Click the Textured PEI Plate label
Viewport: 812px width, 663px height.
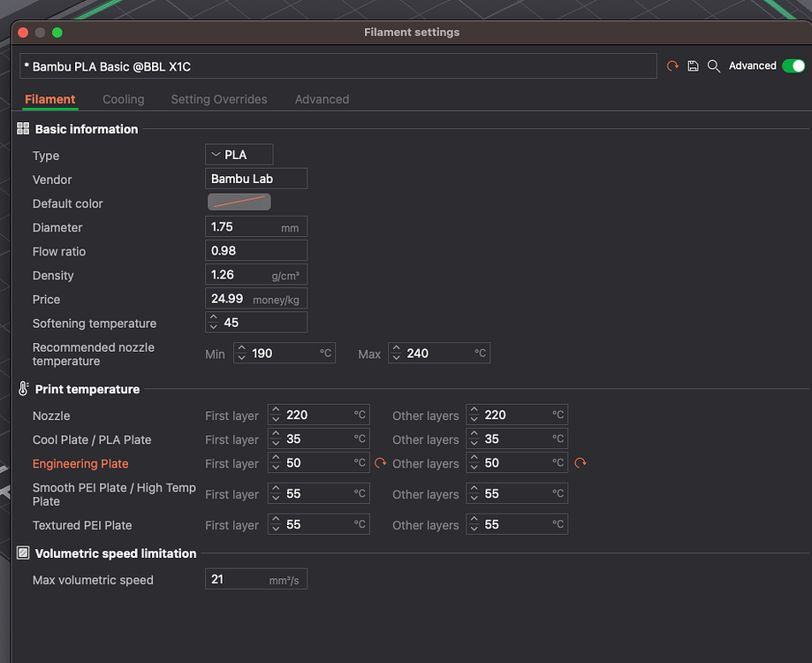tap(82, 525)
